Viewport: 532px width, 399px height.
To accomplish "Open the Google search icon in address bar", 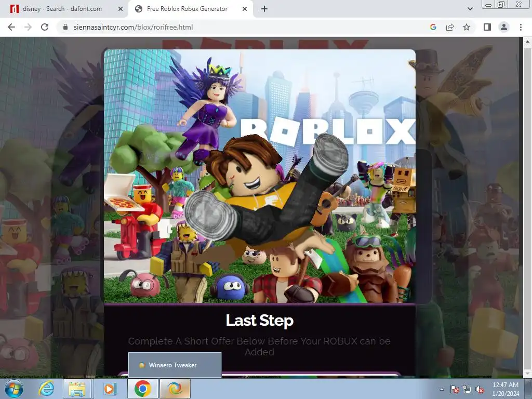I will (x=433, y=27).
